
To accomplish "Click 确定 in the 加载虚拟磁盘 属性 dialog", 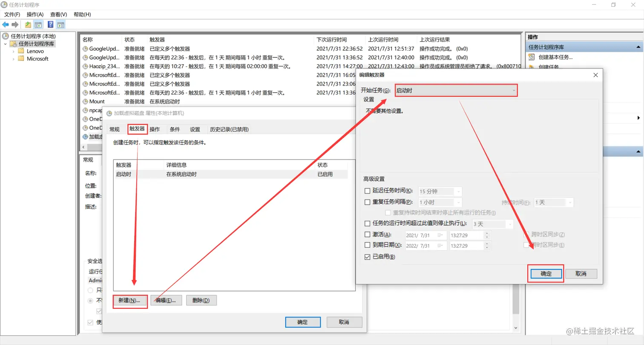I will coord(302,322).
